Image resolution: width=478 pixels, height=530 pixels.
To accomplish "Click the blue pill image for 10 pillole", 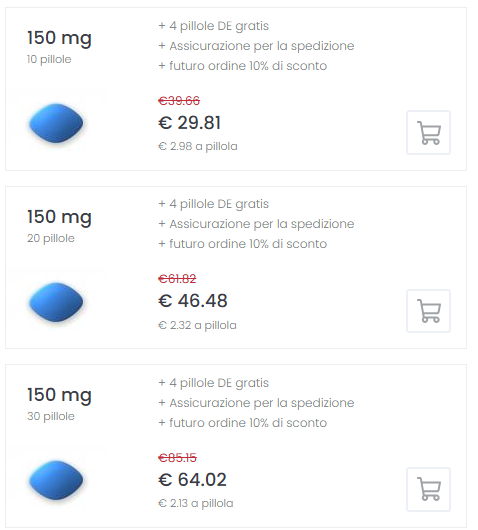I will pyautogui.click(x=56, y=123).
